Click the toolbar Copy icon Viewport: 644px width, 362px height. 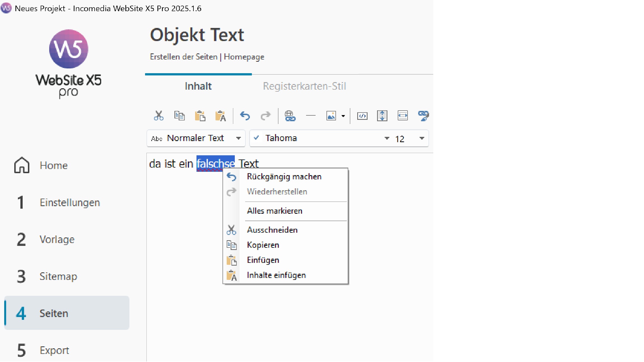pos(179,115)
